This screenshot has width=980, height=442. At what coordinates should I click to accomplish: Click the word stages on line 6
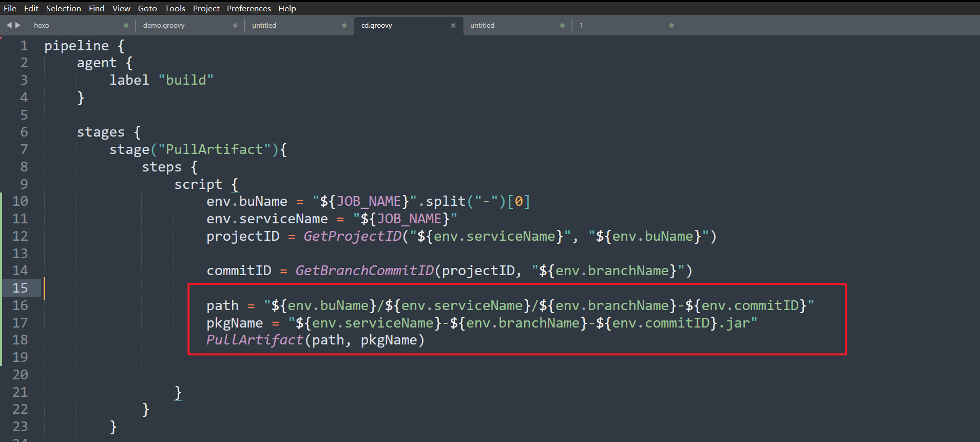pyautogui.click(x=101, y=132)
